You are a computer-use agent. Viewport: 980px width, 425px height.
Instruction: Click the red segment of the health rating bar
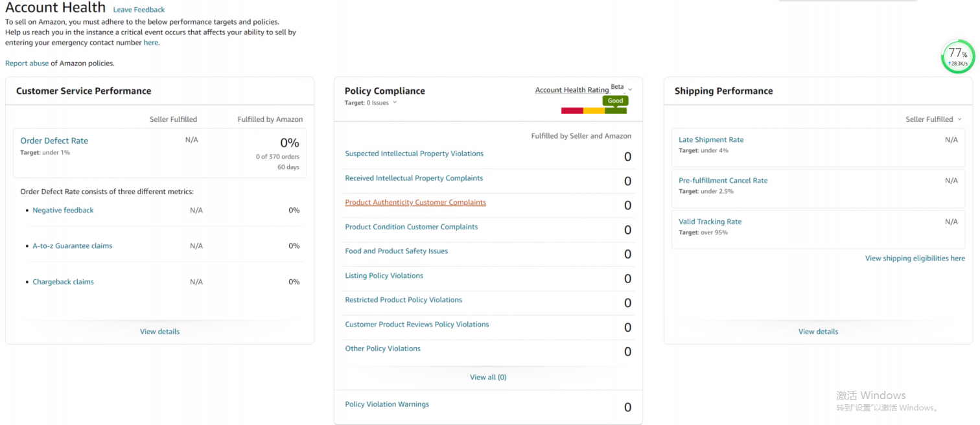coord(572,111)
